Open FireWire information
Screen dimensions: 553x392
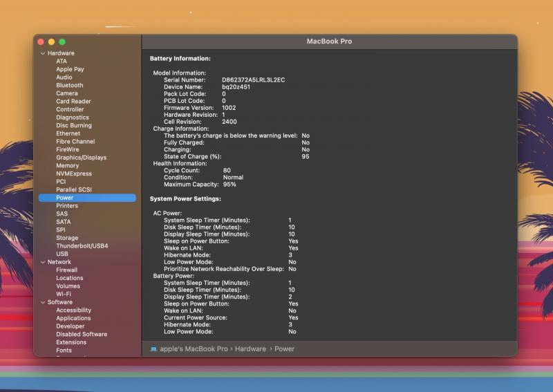(67, 149)
